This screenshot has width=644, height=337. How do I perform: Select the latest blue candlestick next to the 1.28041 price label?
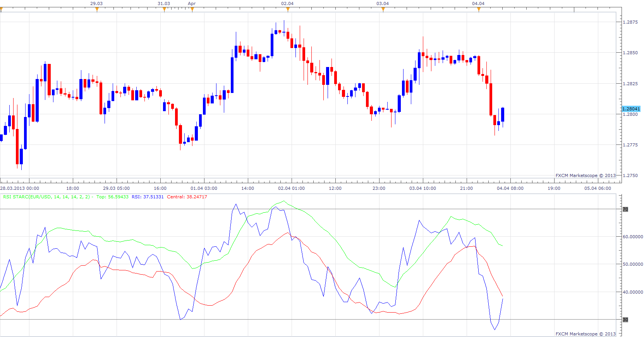point(503,115)
